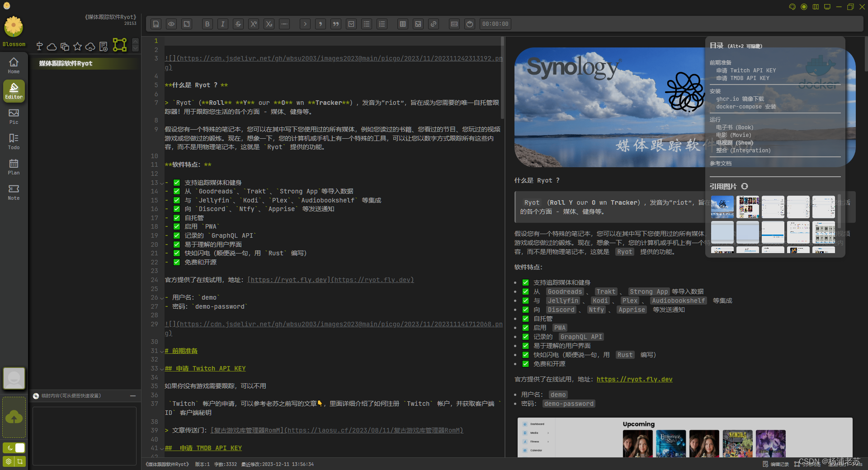The width and height of the screenshot is (868, 470).
Task: Insert a code block with the double-quote icon
Action: (336, 24)
